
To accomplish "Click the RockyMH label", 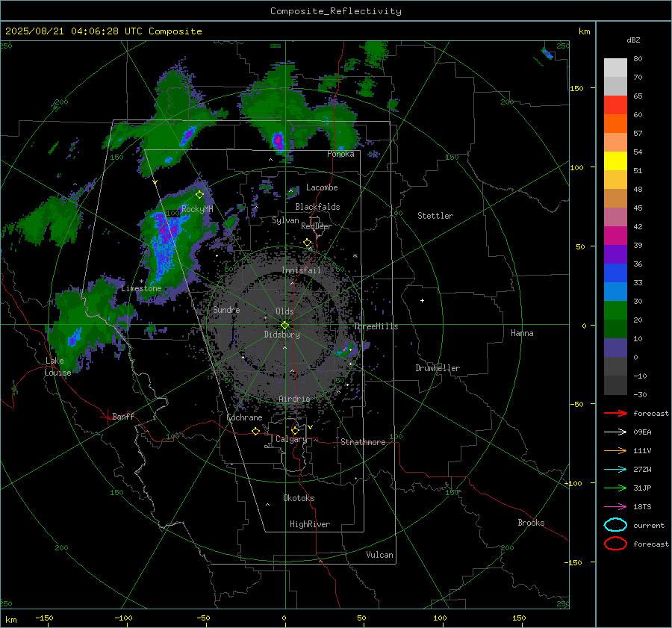I will (197, 209).
